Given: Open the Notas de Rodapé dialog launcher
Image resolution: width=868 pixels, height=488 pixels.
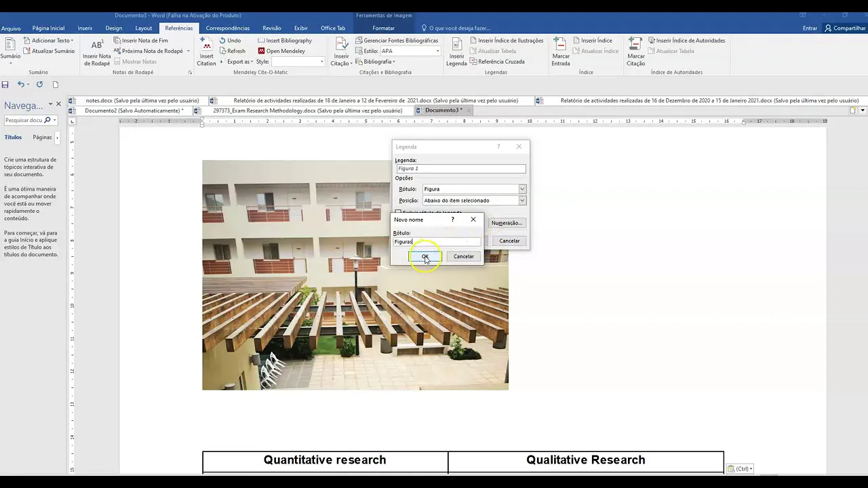Looking at the screenshot, I should click(x=190, y=72).
